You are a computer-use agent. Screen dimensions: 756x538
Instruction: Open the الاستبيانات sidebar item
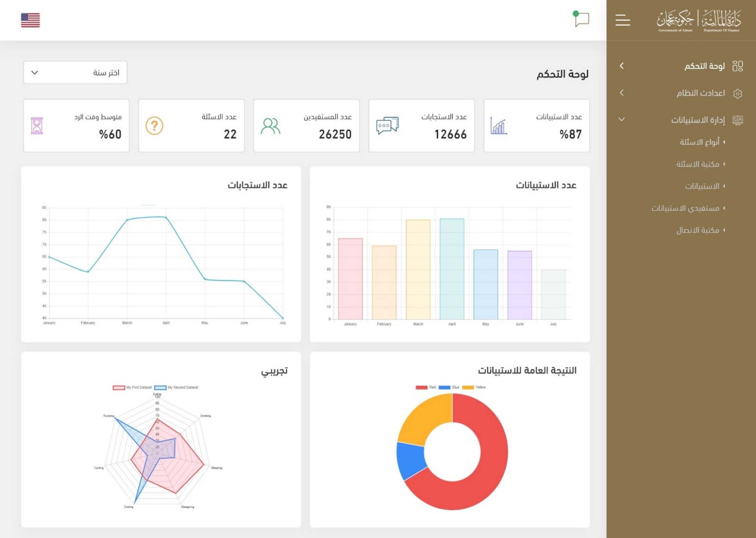702,186
